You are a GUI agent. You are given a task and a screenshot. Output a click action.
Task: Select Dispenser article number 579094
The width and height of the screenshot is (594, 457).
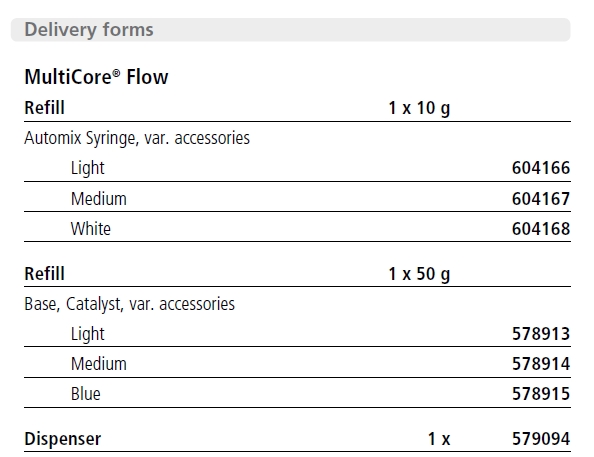point(541,439)
